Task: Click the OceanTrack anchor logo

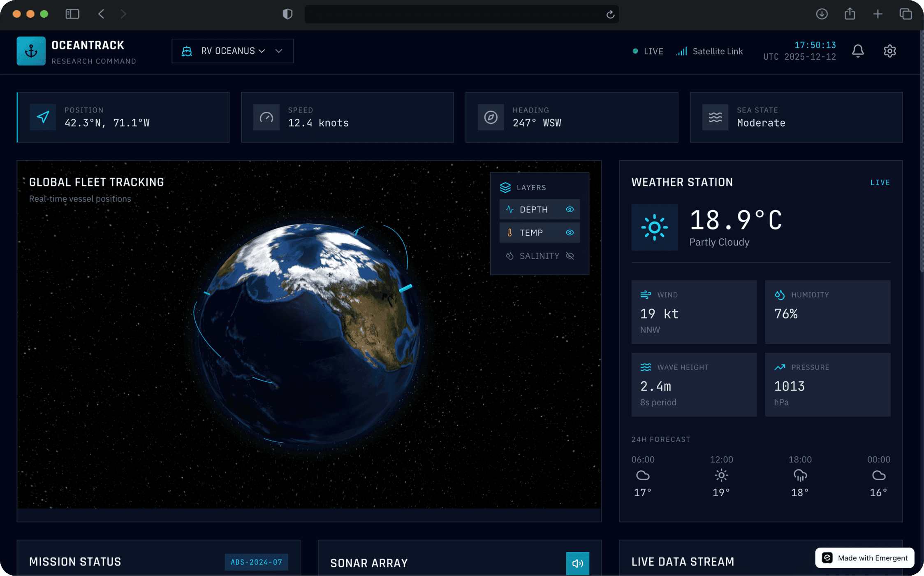Action: pyautogui.click(x=31, y=51)
